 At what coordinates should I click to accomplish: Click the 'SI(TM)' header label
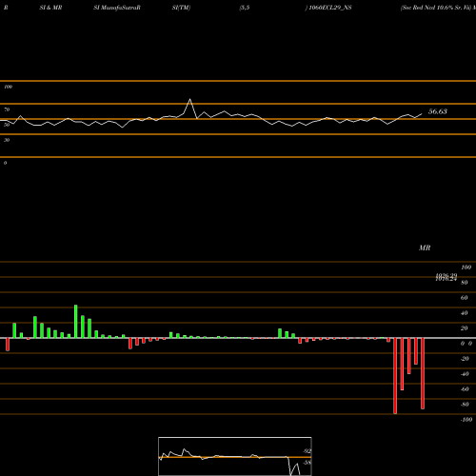[181, 8]
